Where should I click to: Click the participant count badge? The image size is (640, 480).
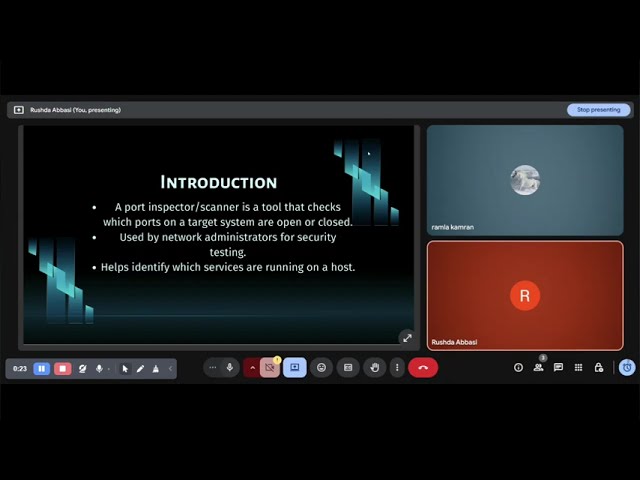(542, 358)
